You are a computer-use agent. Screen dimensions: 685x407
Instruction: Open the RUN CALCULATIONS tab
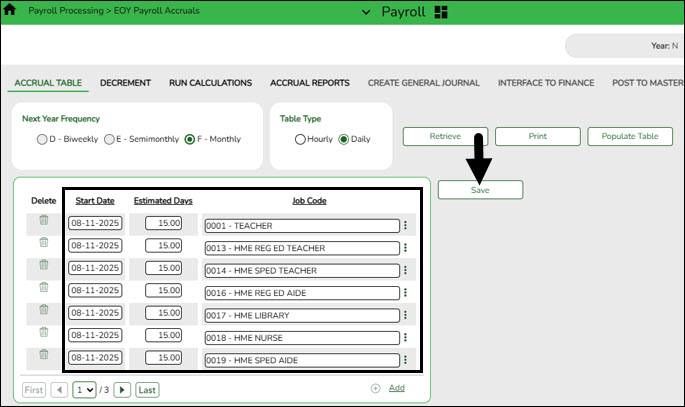click(210, 83)
